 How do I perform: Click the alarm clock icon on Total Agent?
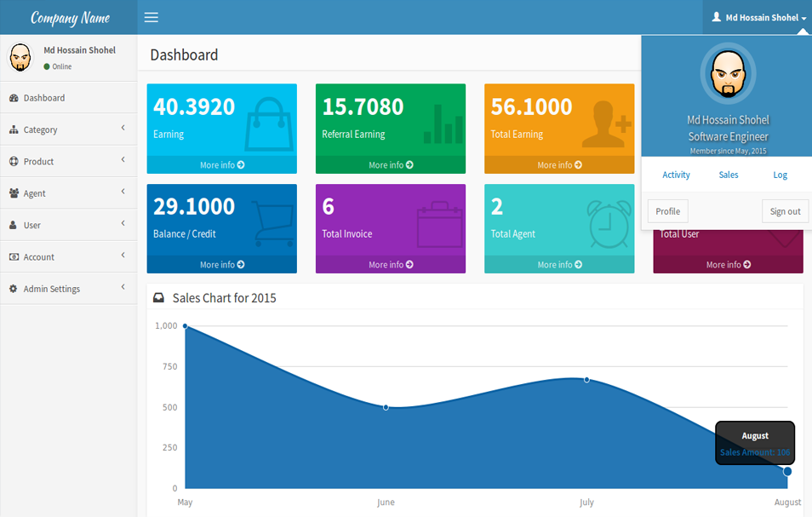609,223
